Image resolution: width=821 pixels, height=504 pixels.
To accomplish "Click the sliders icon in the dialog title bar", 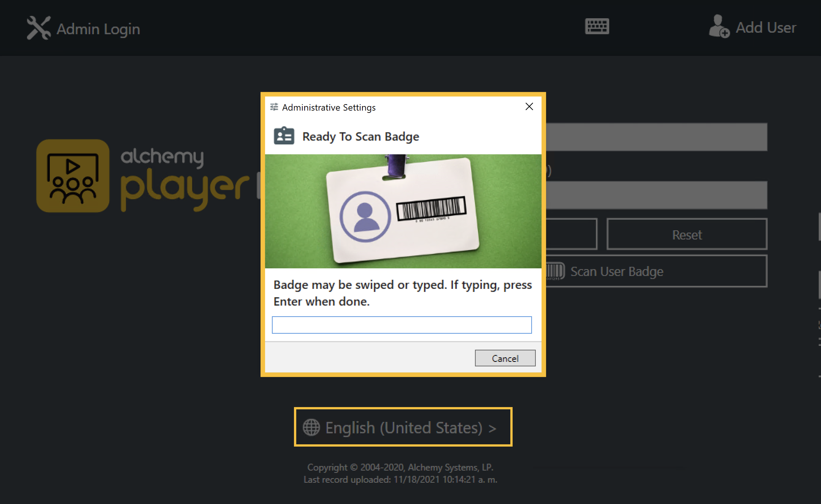I will click(x=273, y=107).
